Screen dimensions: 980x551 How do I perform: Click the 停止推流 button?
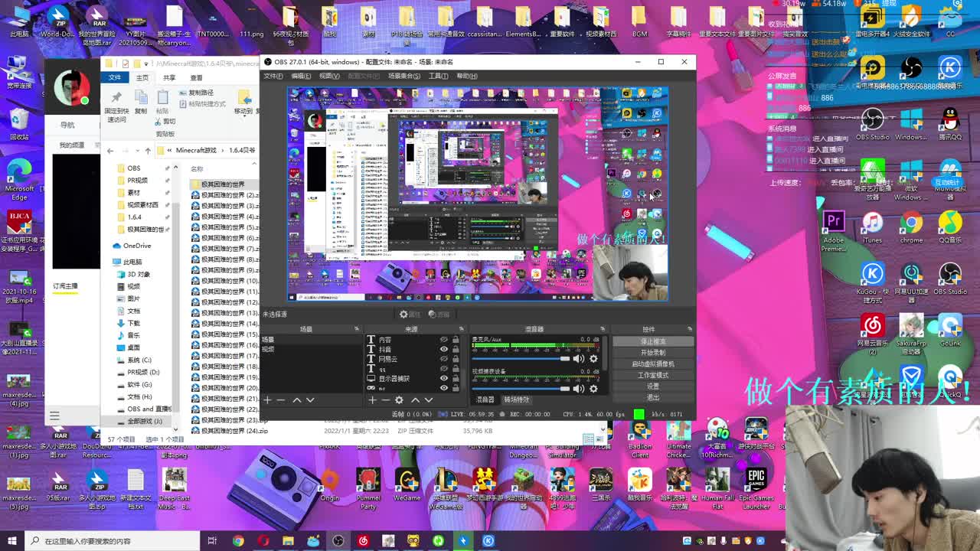pos(652,341)
